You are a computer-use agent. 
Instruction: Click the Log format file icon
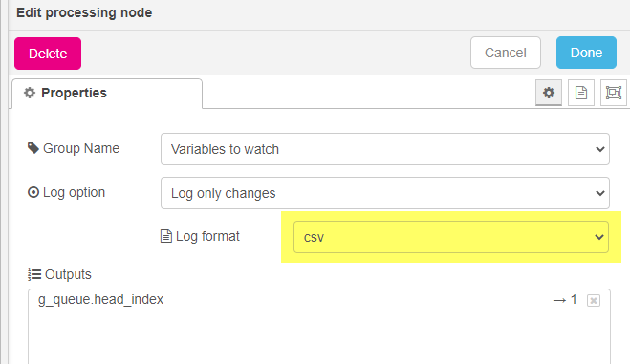[166, 236]
